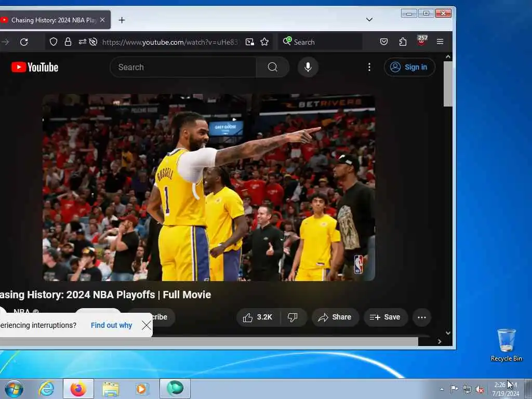This screenshot has width=532, height=399.
Task: Switch to Firefox in the taskbar
Action: click(78, 389)
